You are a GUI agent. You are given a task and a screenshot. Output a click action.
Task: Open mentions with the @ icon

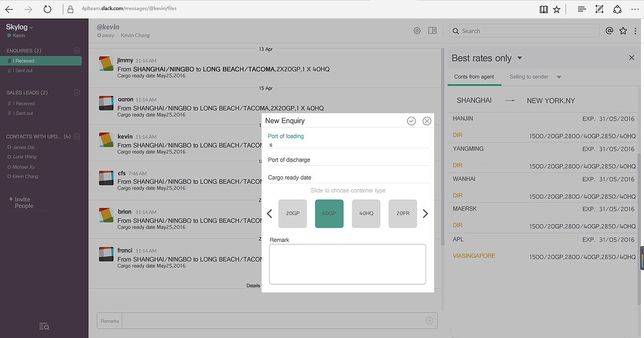[x=609, y=31]
